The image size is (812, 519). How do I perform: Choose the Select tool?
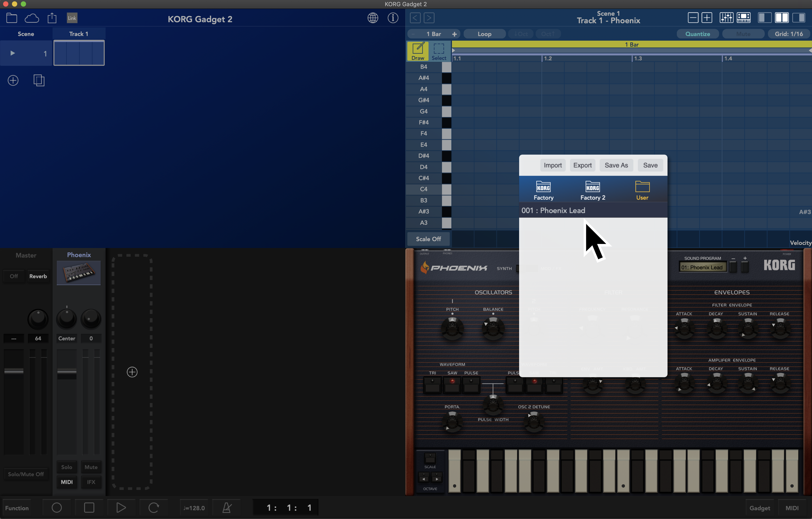439,51
